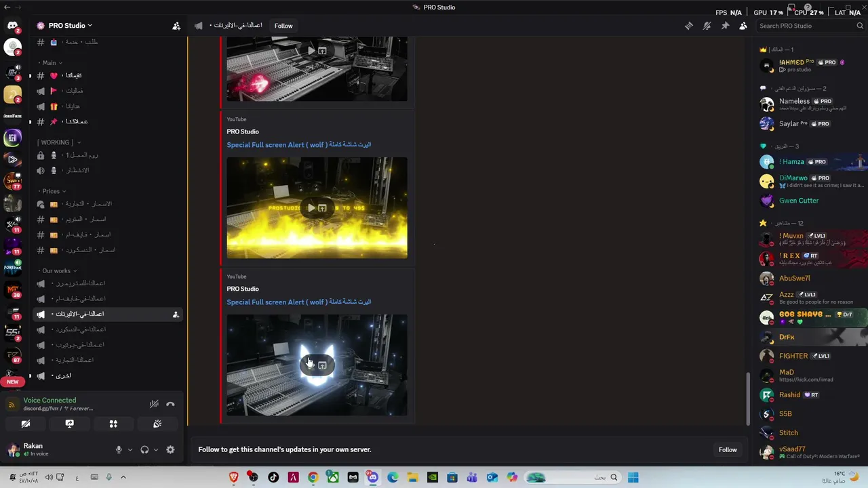Start an activity in voice panel
Image resolution: width=868 pixels, height=488 pixels.
113,424
